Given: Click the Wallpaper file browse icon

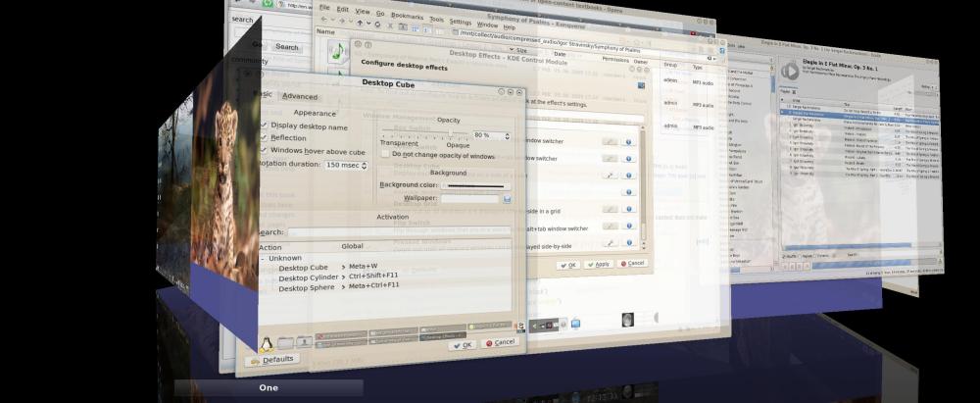Looking at the screenshot, I should click(508, 198).
